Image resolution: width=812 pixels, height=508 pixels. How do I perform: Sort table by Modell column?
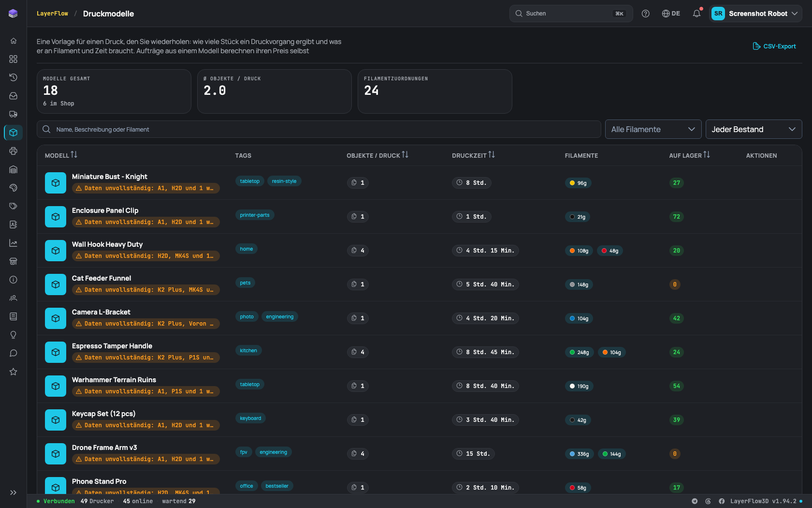pos(61,155)
